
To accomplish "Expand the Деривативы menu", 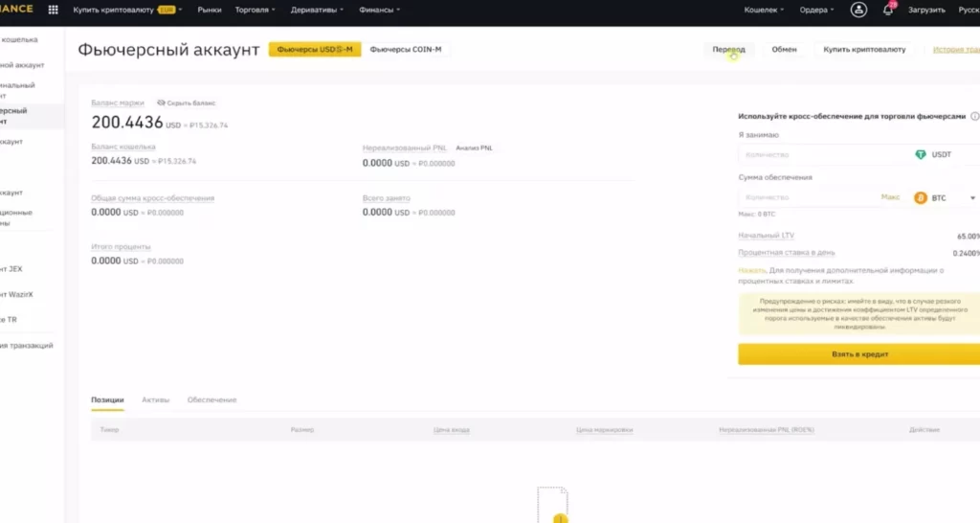I will tap(317, 10).
